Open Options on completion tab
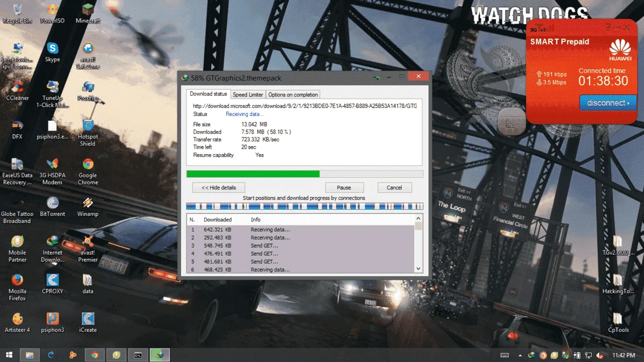The image size is (644, 362). 293,95
